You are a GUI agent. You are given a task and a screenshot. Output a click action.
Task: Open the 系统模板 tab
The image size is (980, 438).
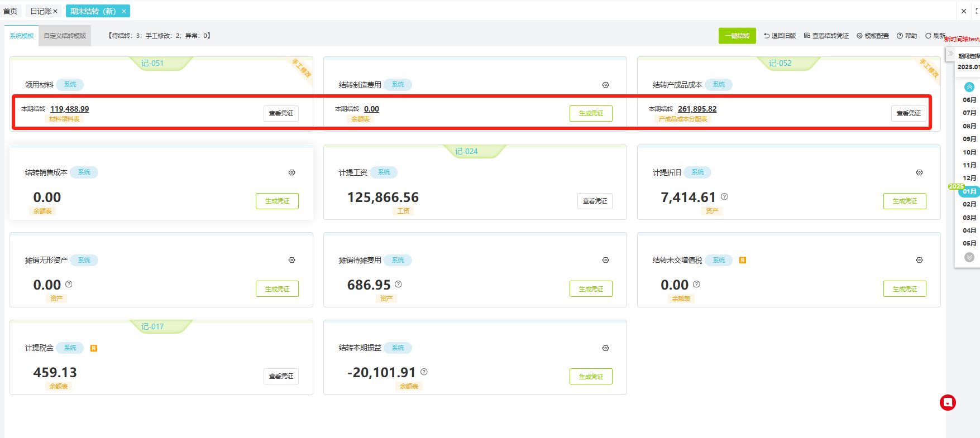[22, 36]
